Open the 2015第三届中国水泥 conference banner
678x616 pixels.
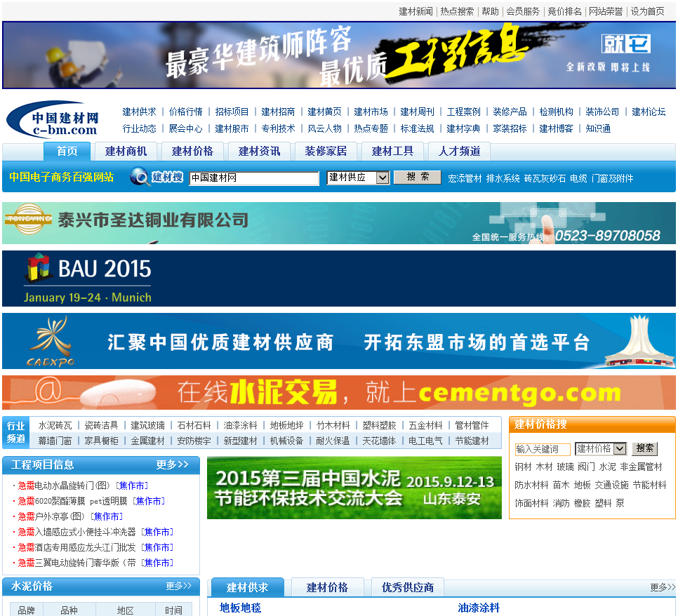point(354,488)
